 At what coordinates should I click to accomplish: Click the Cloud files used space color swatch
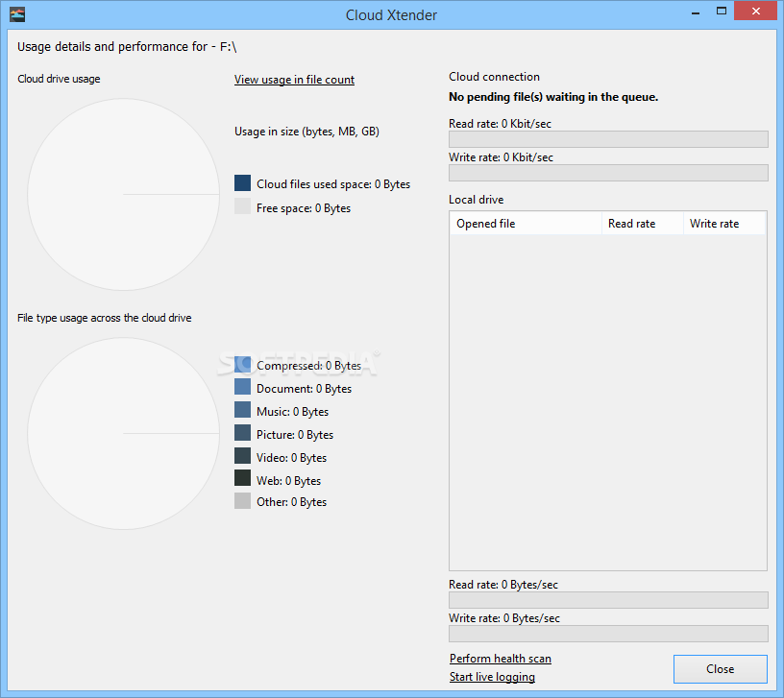pyautogui.click(x=242, y=182)
